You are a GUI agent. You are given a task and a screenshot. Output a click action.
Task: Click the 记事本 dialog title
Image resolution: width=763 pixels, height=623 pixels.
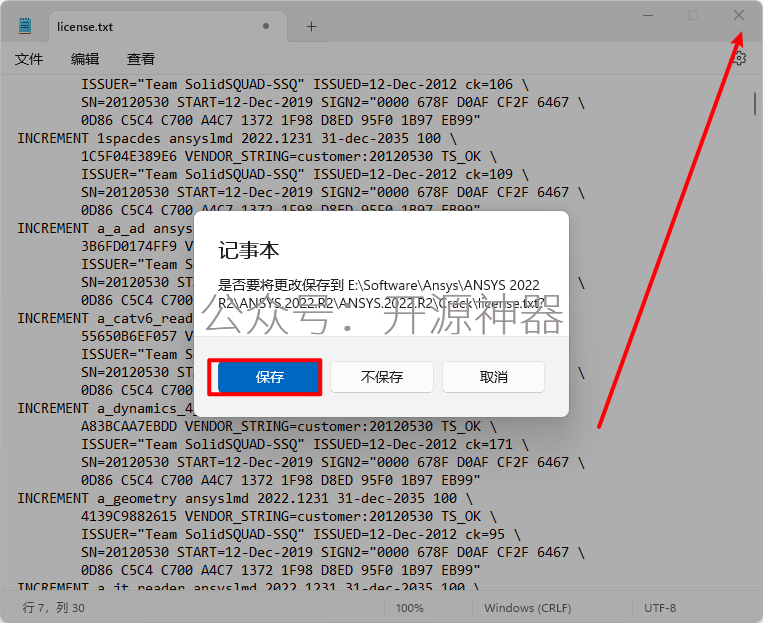tap(248, 250)
